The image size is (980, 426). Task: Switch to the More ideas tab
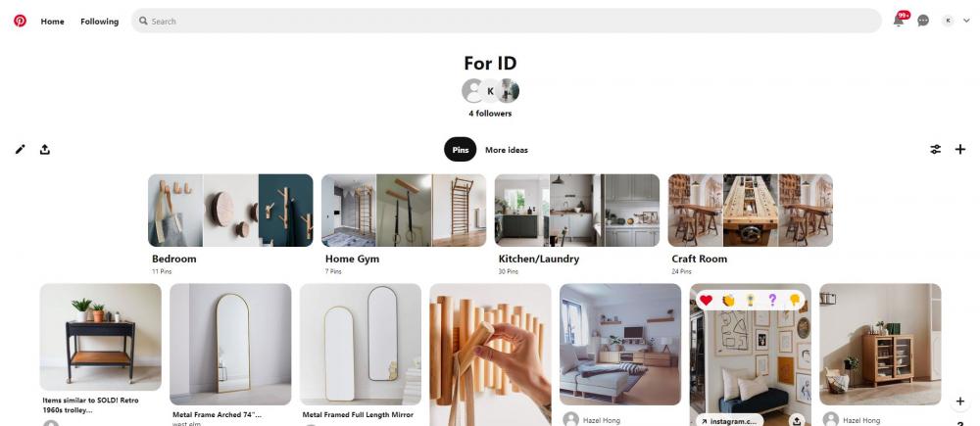[x=507, y=150]
